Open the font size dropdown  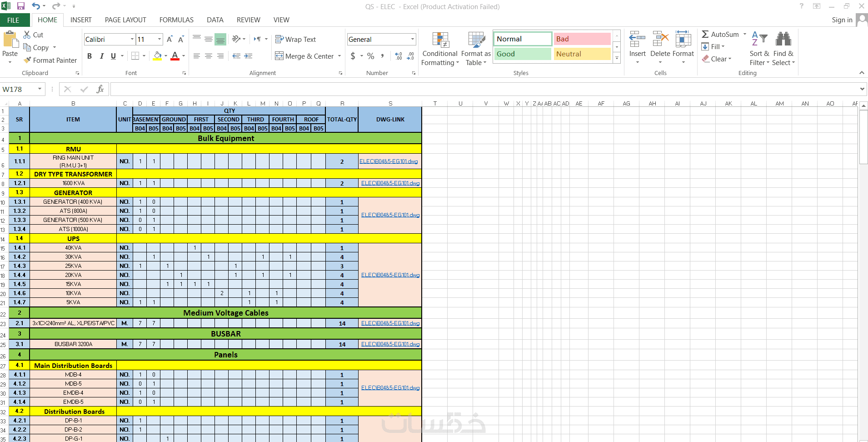click(x=160, y=40)
